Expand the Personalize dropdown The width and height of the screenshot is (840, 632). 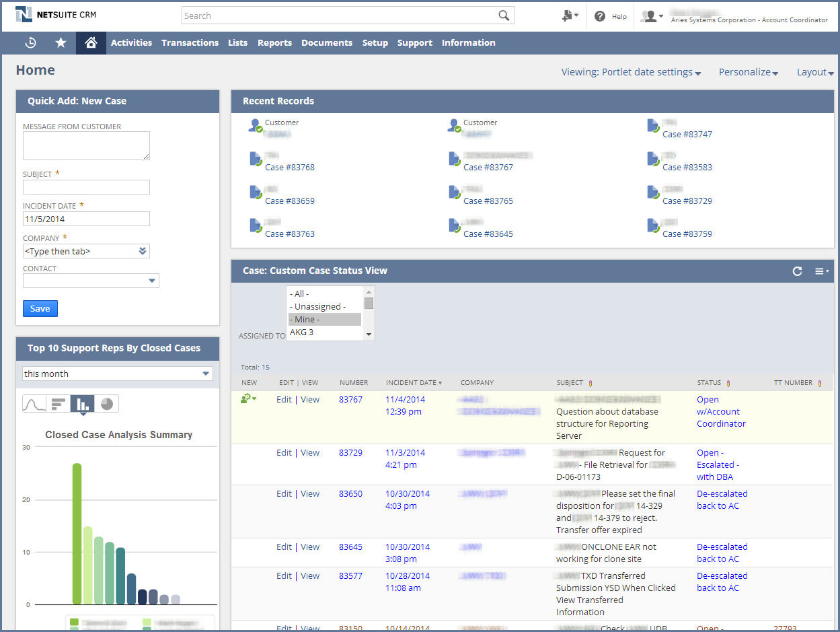coord(748,72)
